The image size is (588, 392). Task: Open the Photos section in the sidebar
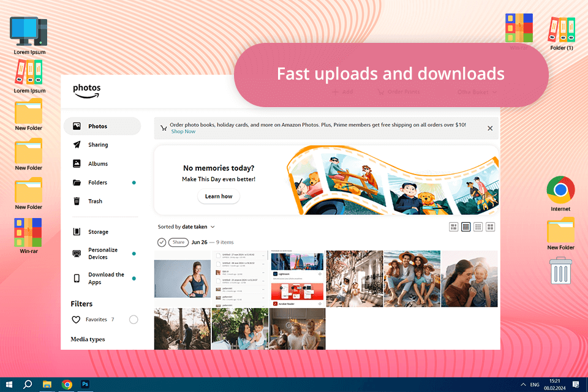tap(102, 126)
